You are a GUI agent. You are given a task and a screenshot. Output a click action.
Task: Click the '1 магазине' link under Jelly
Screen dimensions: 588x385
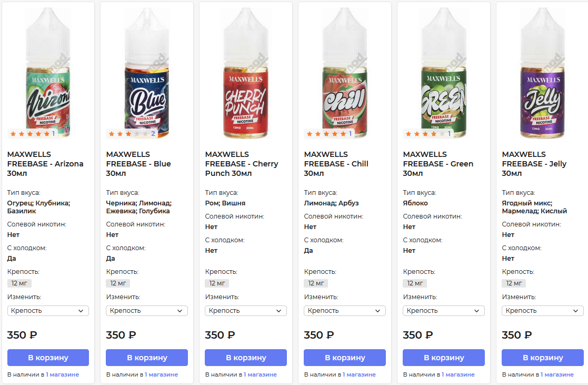[557, 374]
